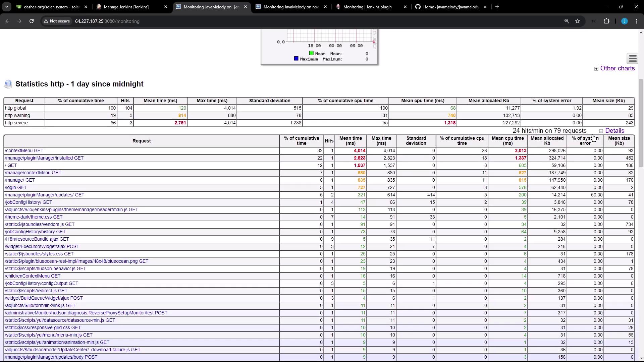Click the Not secure site info icon

pyautogui.click(x=56, y=21)
